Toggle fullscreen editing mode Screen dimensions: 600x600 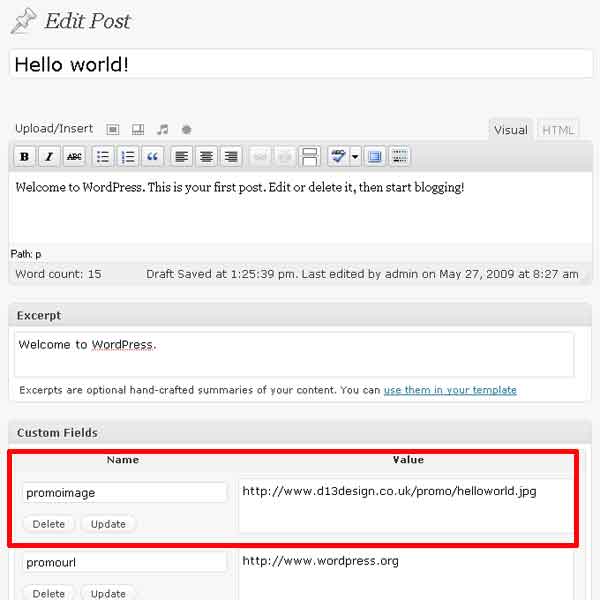click(x=375, y=156)
